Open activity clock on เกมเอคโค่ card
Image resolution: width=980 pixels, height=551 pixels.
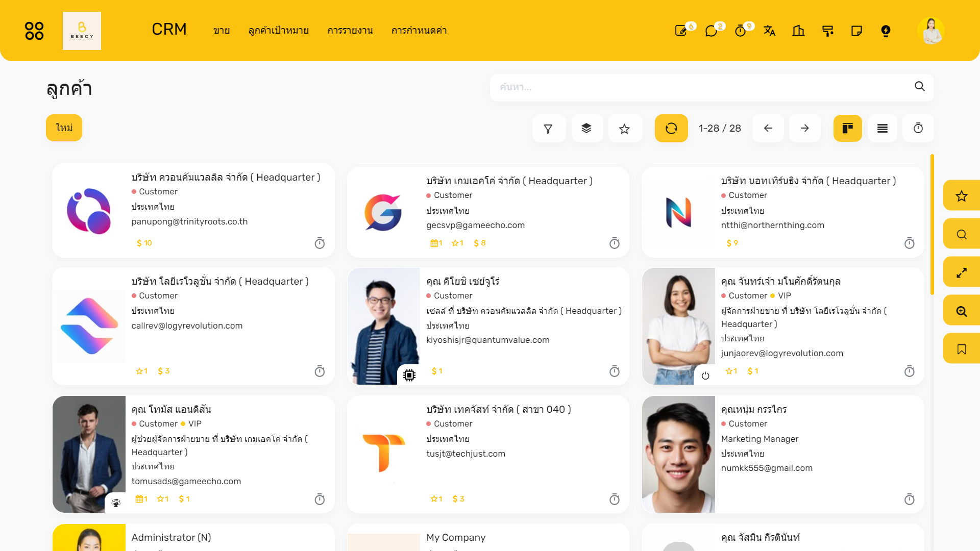point(615,243)
